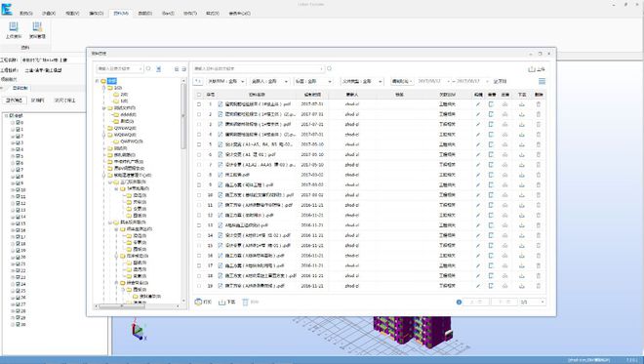Viewport: 644px width, 364px height.
Task: Click the second ribbon icon with yellow badge
Action: (37, 27)
